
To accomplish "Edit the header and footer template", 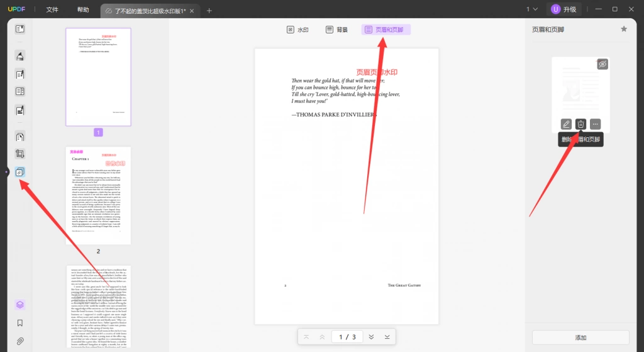I will tap(566, 124).
